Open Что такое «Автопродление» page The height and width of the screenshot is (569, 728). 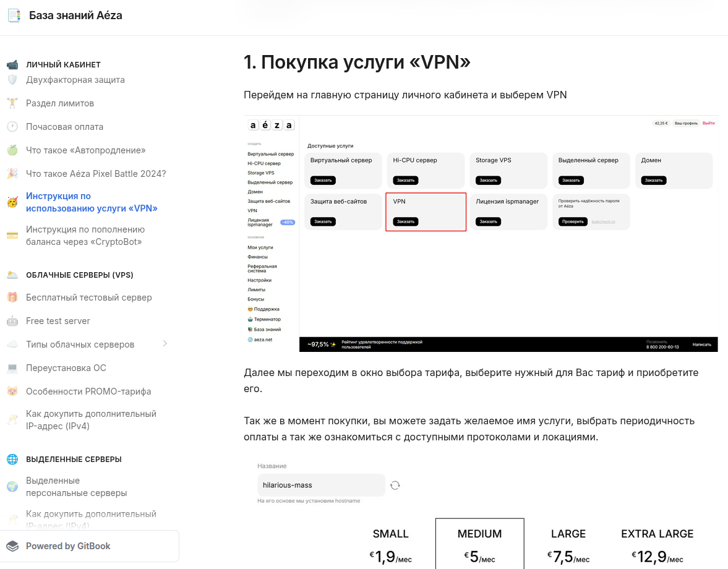click(86, 150)
